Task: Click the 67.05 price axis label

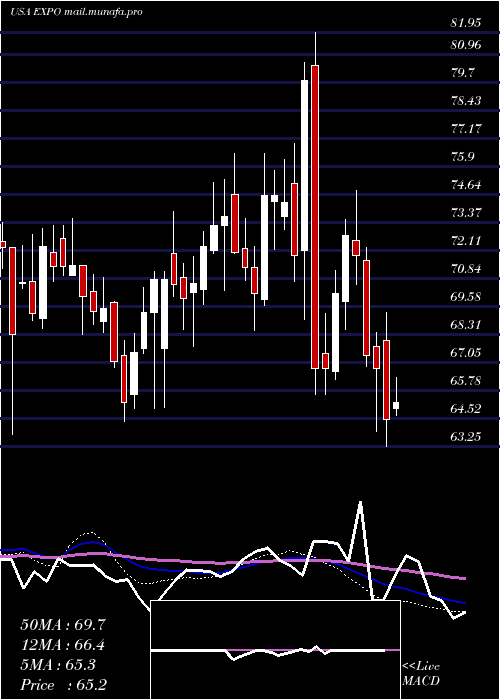Action: pos(466,353)
